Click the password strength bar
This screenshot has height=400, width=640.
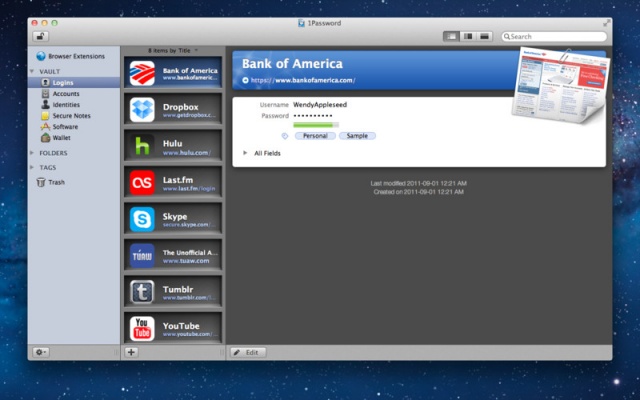(315, 125)
